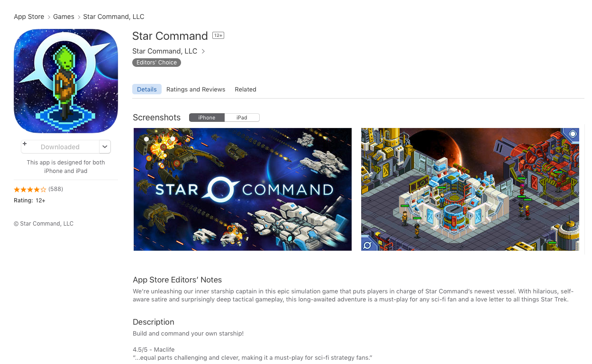Open the Ratings and Reviews tab
The height and width of the screenshot is (364, 592).
tap(196, 89)
